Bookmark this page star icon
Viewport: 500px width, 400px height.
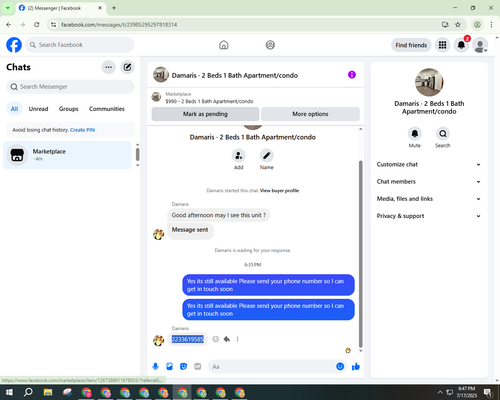[x=458, y=25]
